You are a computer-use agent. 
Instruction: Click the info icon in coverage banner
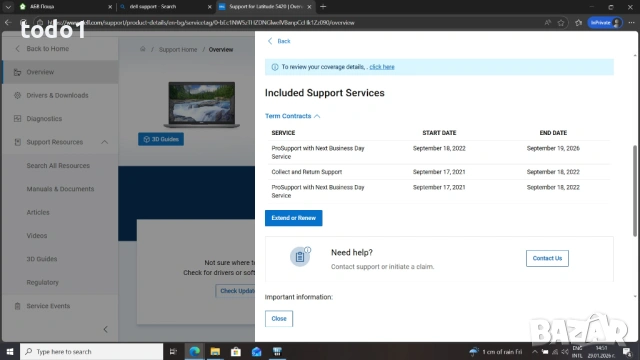tap(275, 67)
